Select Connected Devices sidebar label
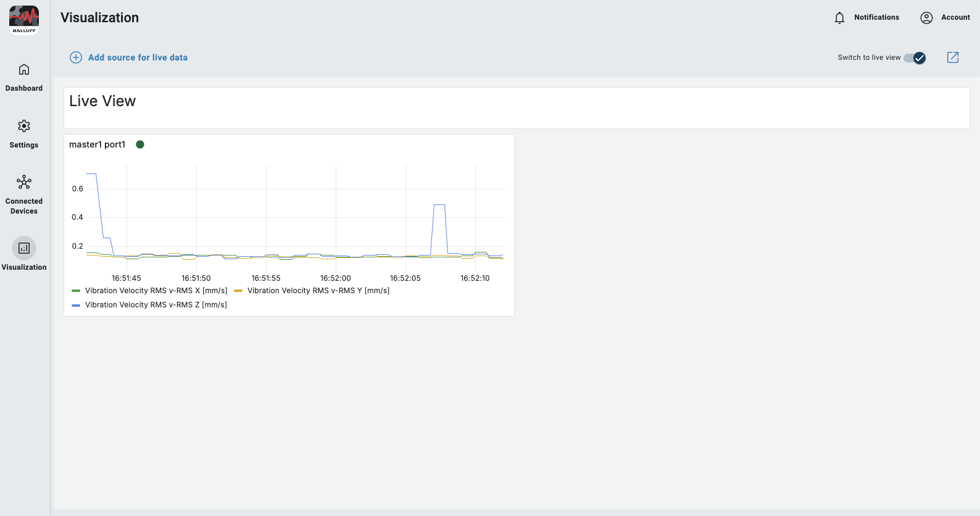 24,206
